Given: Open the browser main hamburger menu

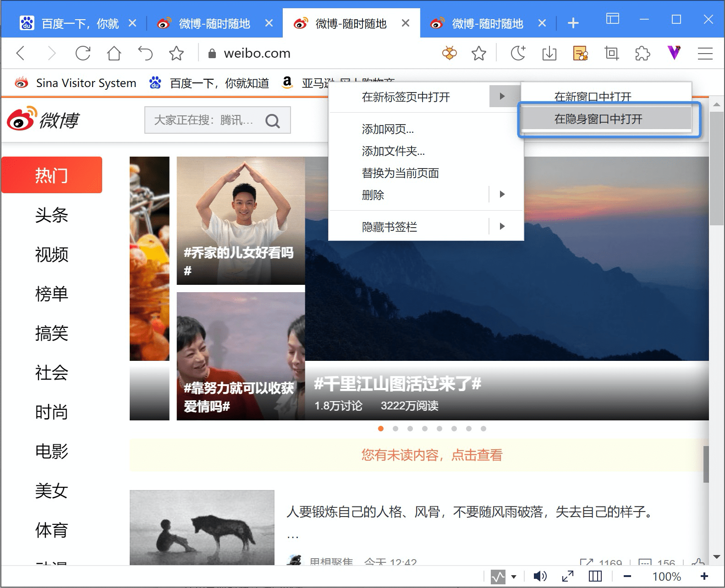Looking at the screenshot, I should [705, 53].
